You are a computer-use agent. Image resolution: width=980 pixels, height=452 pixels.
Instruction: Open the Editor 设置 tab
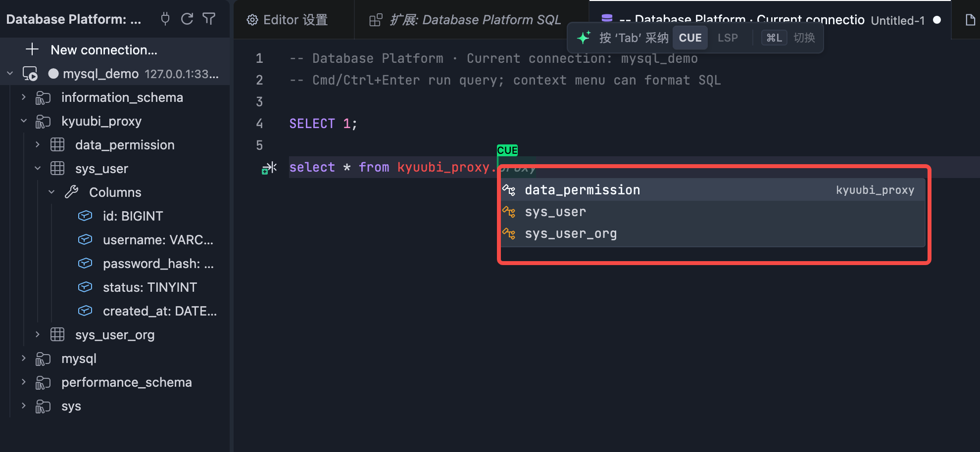coord(294,20)
